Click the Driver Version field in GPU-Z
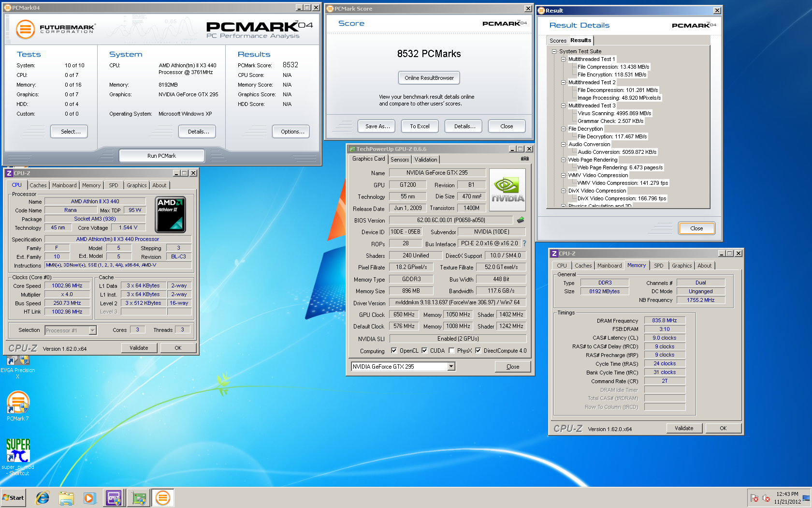Viewport: 812px width, 508px height. coord(457,303)
